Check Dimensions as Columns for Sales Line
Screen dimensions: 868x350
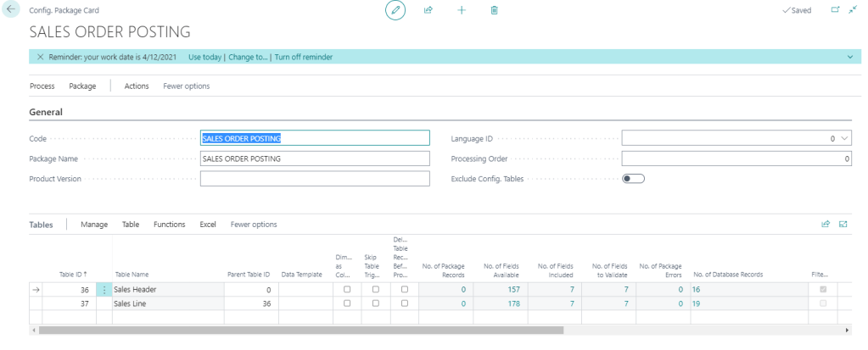[x=346, y=303]
